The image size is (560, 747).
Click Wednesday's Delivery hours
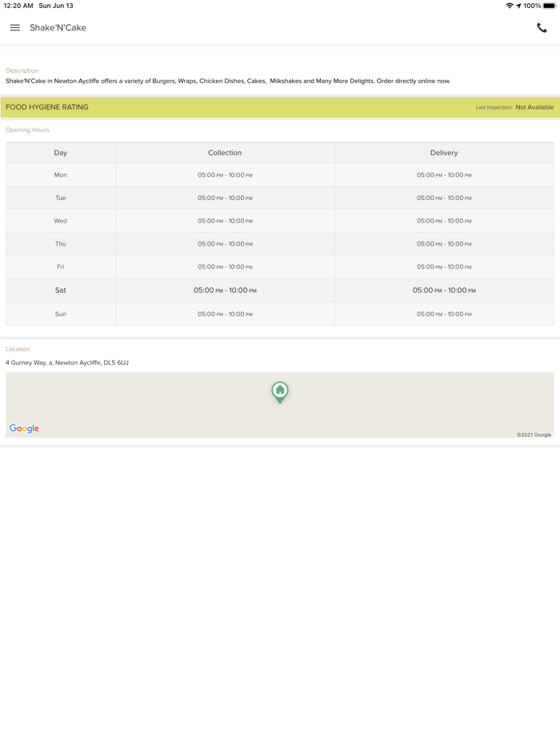(x=444, y=221)
